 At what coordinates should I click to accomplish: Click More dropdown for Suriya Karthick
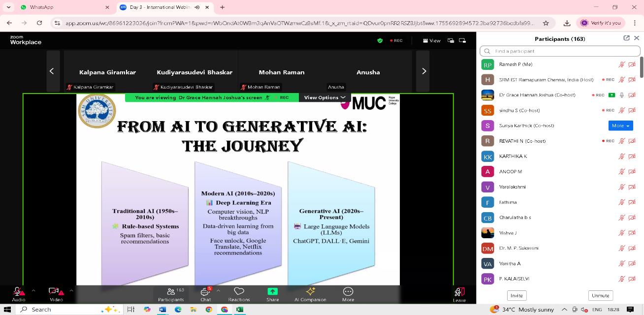(620, 126)
